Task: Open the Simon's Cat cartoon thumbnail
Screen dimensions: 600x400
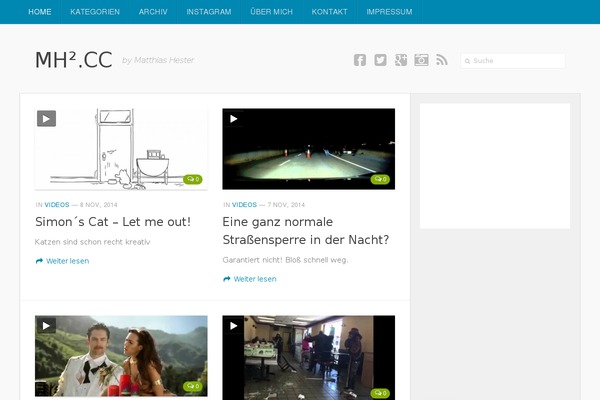Action: point(121,149)
